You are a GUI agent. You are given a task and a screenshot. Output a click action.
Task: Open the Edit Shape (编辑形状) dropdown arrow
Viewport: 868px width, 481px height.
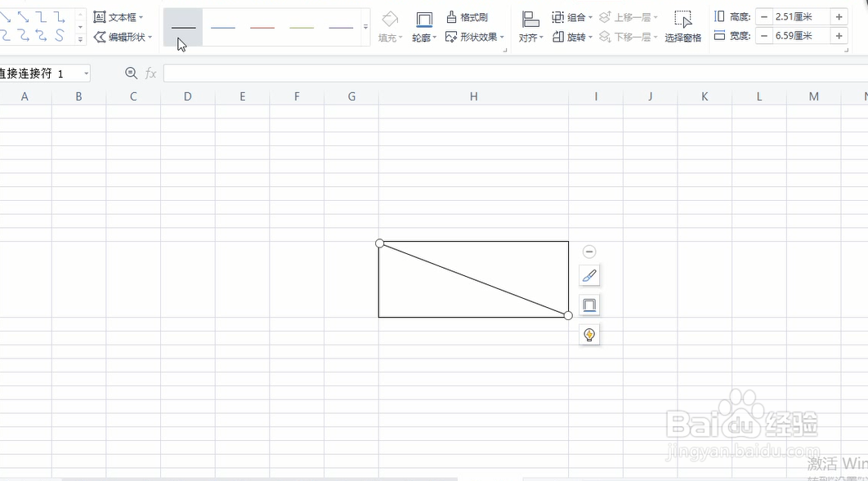(150, 38)
